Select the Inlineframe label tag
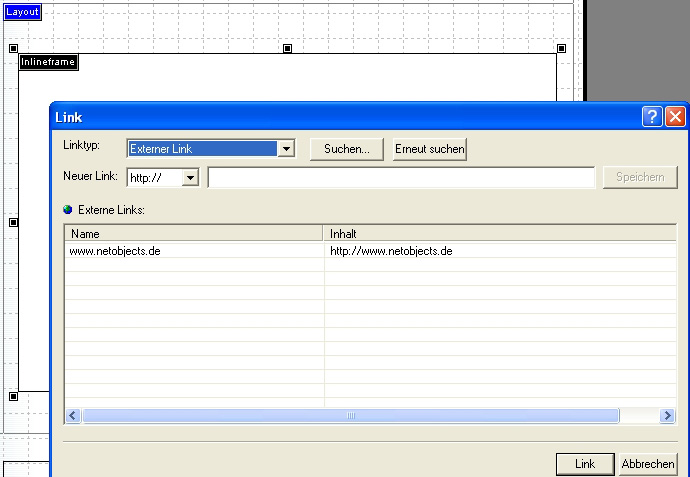 [x=48, y=62]
